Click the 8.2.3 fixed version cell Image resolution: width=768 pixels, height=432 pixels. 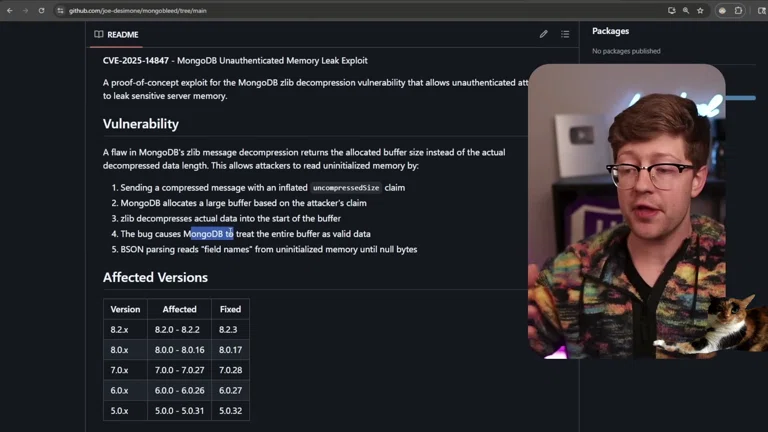click(230, 329)
